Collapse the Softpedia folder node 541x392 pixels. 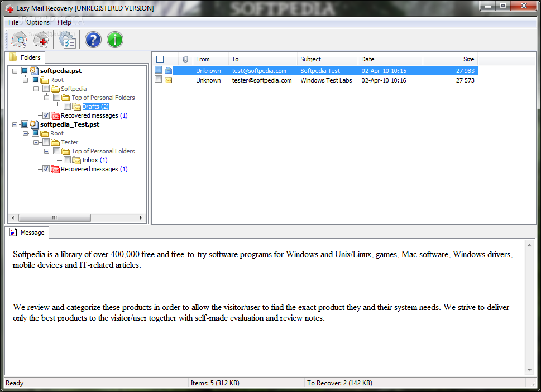click(x=36, y=89)
